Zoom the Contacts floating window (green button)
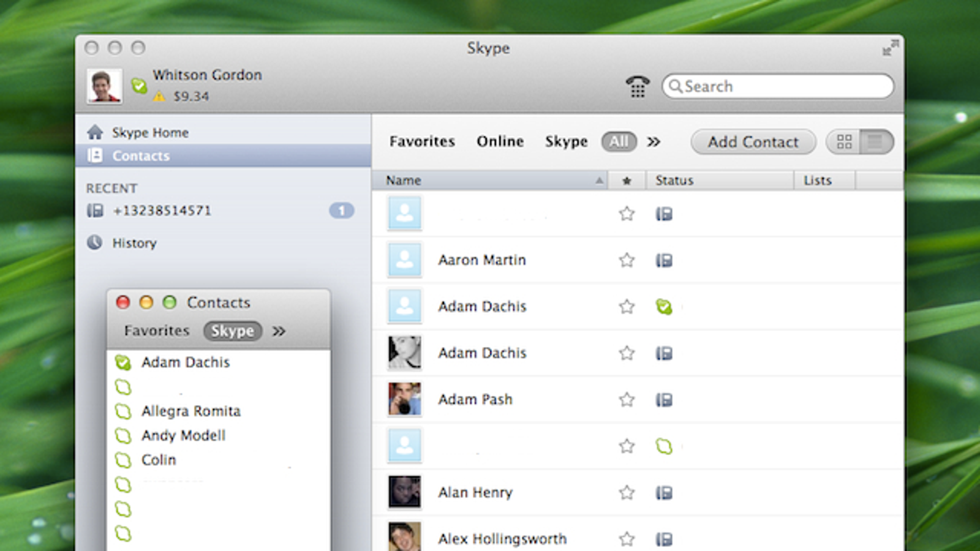Screen dimensions: 980x551 (170, 302)
